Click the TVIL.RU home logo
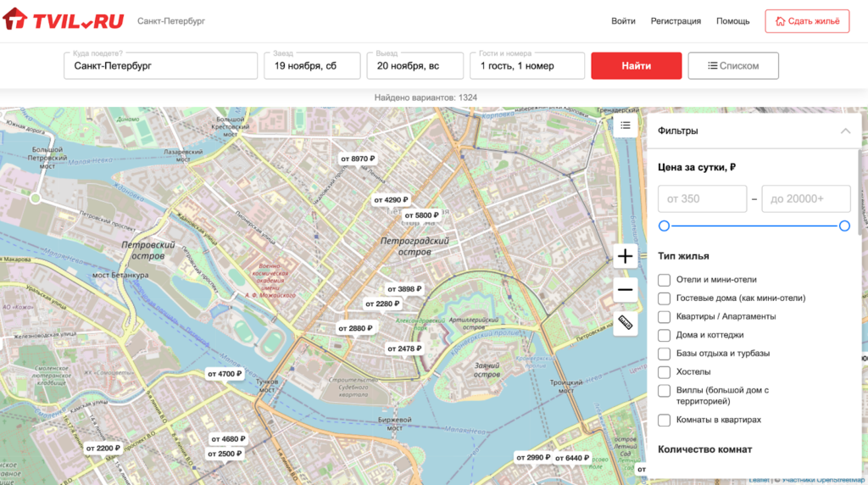The width and height of the screenshot is (868, 485). 64,20
